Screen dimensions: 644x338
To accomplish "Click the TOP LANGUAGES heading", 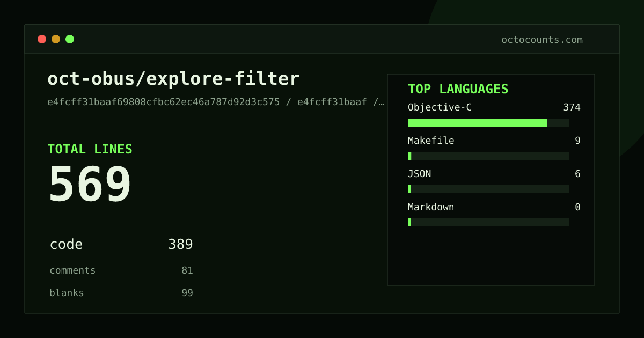I will pos(458,89).
